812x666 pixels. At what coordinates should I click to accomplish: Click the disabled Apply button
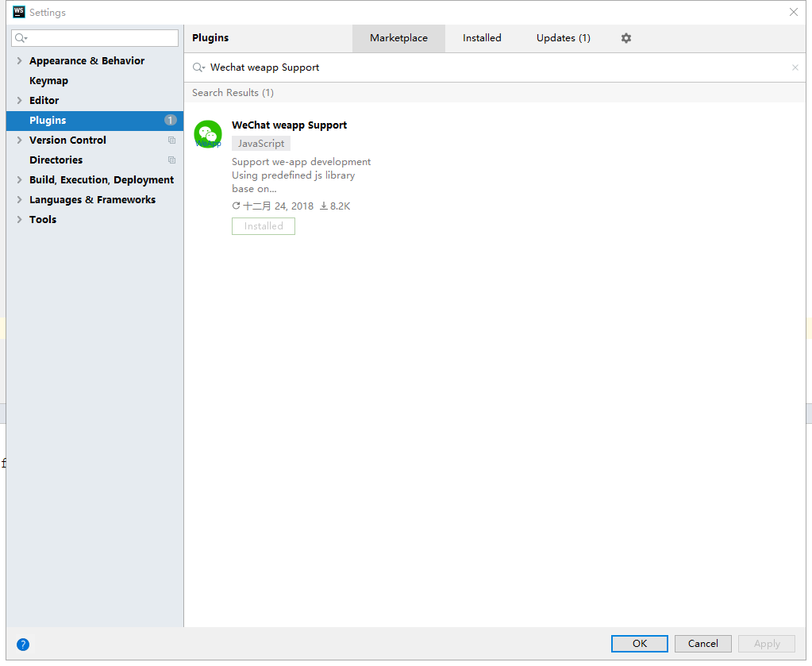(x=767, y=644)
